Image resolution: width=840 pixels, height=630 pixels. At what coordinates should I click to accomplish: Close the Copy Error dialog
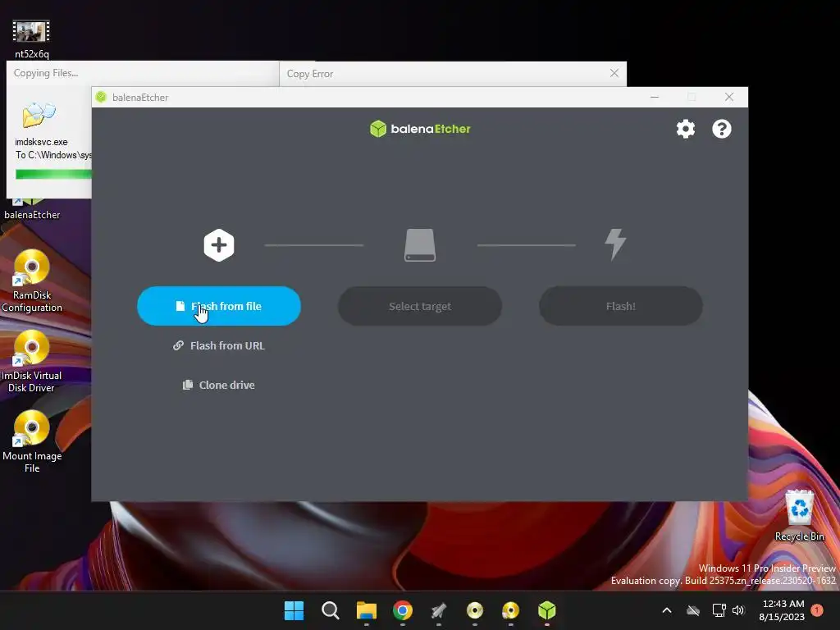coord(614,73)
